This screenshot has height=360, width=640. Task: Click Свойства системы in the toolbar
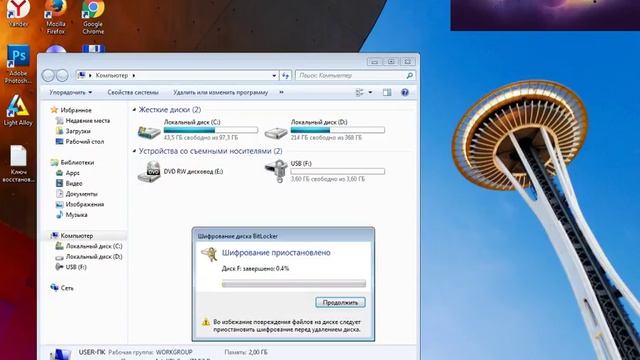coord(133,93)
